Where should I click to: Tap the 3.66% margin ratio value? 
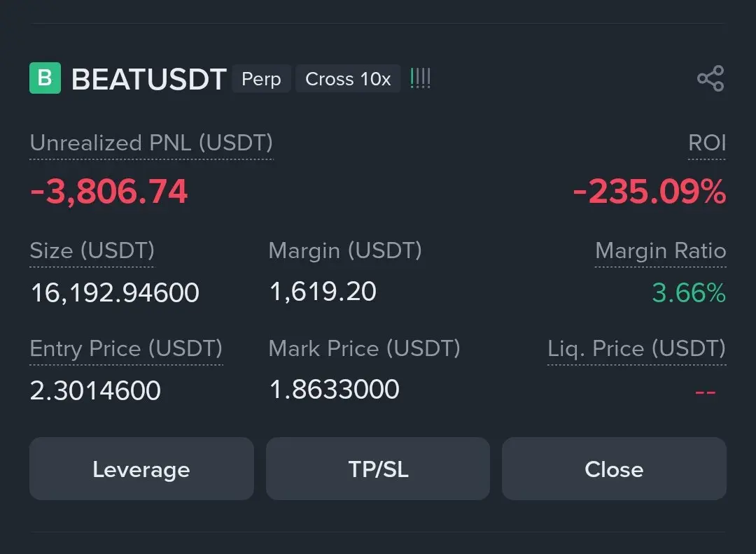tap(689, 292)
